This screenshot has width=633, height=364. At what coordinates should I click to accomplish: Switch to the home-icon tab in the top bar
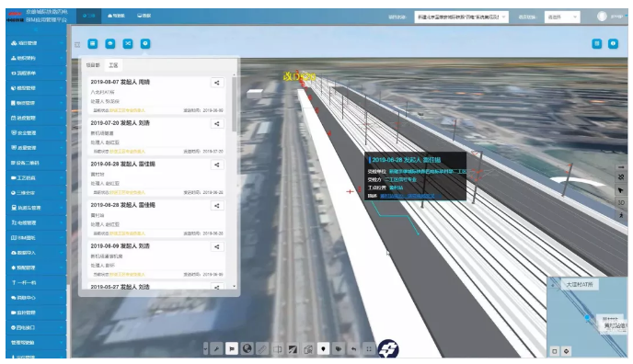(116, 16)
